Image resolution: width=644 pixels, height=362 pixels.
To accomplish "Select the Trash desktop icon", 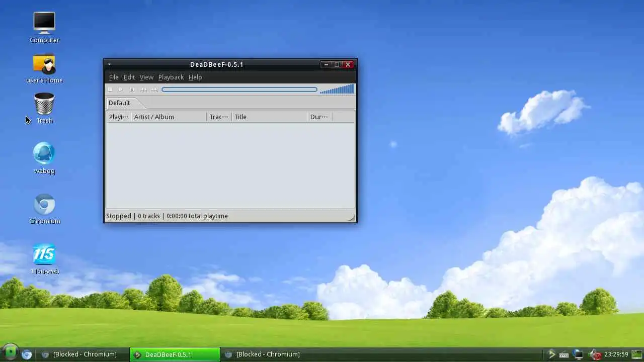I will pos(44,108).
